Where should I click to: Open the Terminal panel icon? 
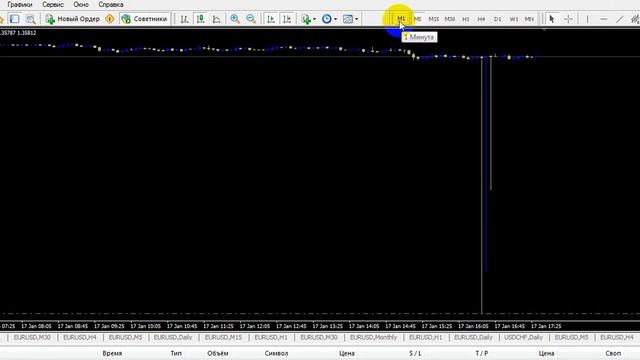click(14, 19)
